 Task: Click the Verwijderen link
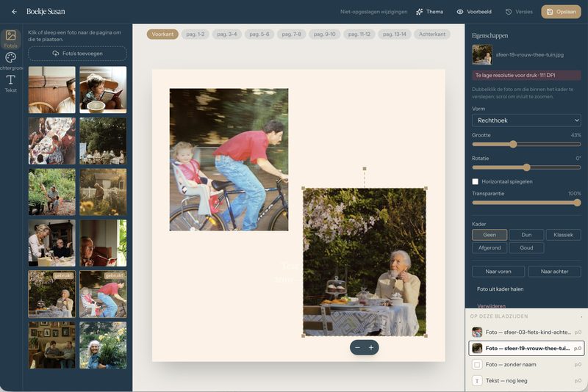[x=491, y=306]
